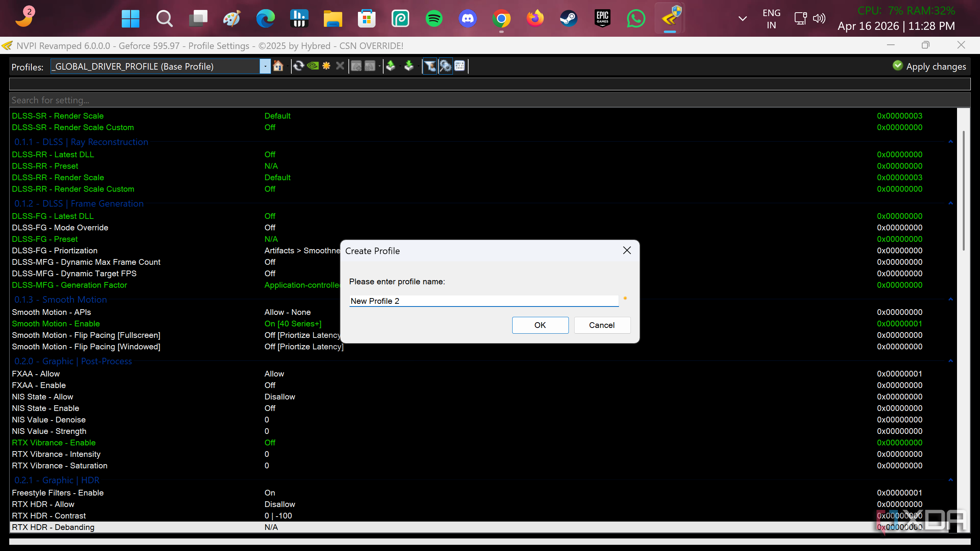
Task: Collapse the 0.2.0 Graphic Post-Process section chevron
Action: (x=951, y=361)
